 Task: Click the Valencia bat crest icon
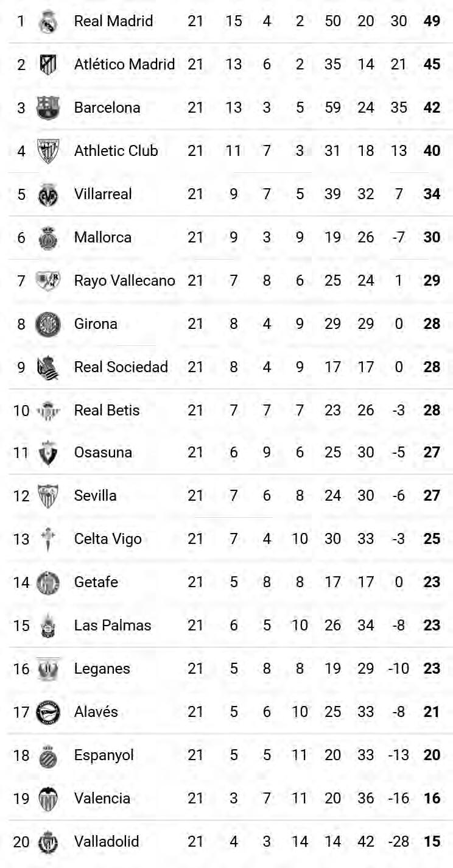pyautogui.click(x=47, y=799)
